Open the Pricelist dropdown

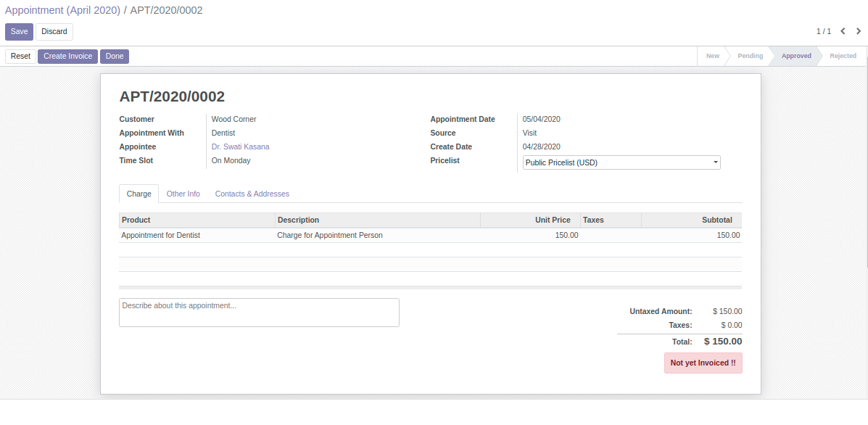tap(621, 162)
